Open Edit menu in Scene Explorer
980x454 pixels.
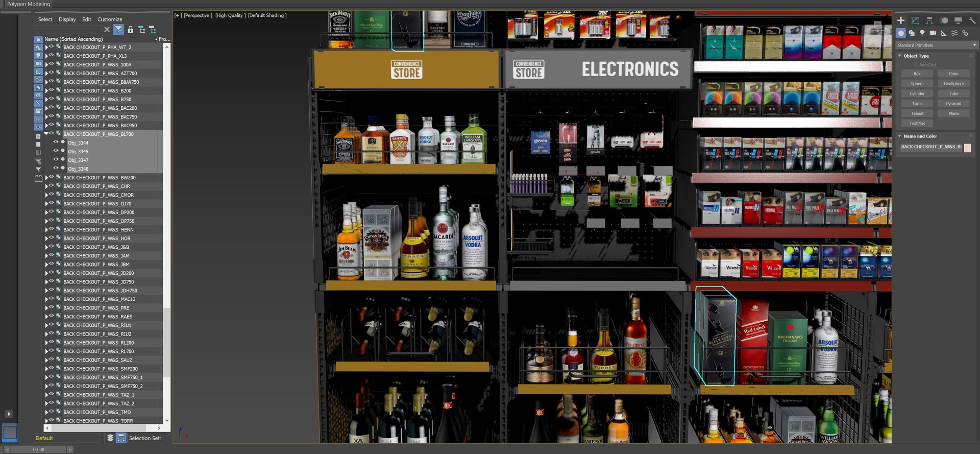click(87, 19)
